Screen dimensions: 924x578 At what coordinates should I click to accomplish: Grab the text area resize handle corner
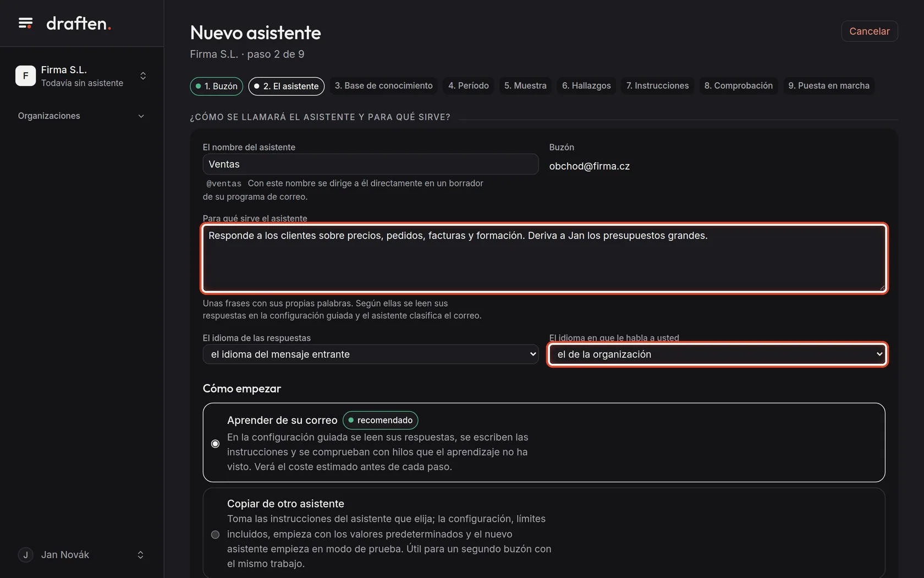pyautogui.click(x=882, y=287)
